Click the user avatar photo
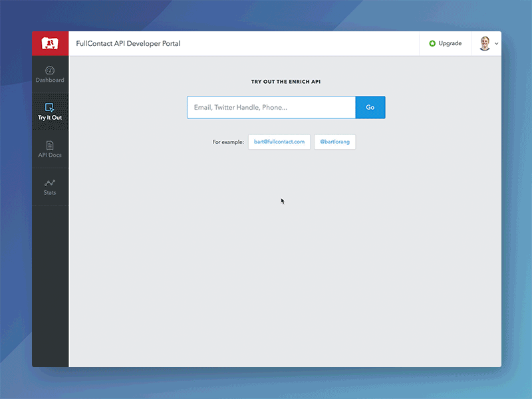This screenshot has width=532, height=399. click(485, 43)
